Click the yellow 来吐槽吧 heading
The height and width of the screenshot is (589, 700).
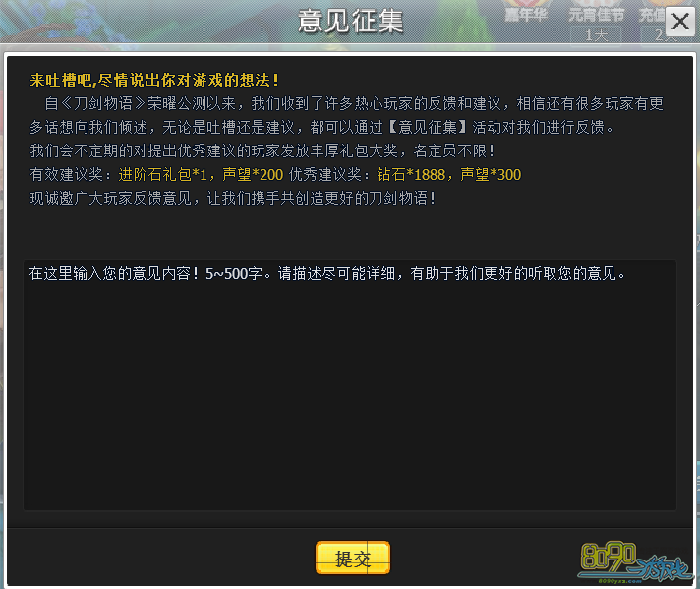point(154,81)
